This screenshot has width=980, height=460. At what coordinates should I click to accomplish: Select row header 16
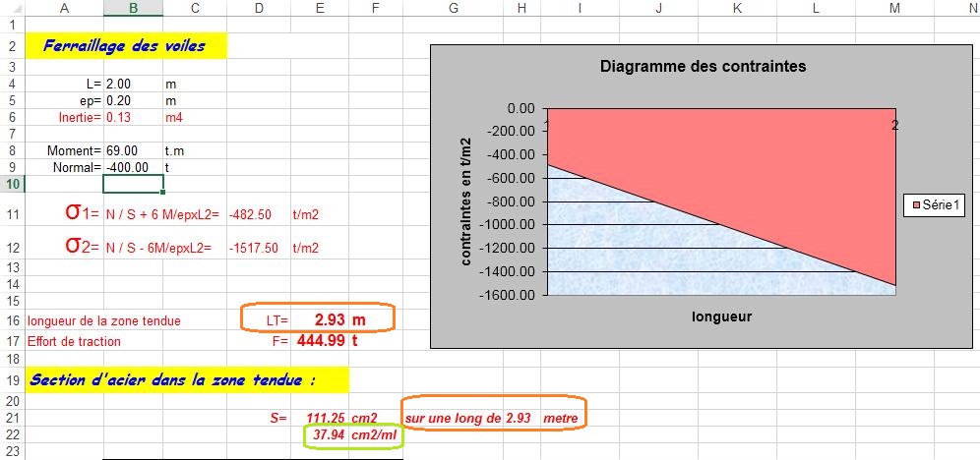pyautogui.click(x=13, y=320)
